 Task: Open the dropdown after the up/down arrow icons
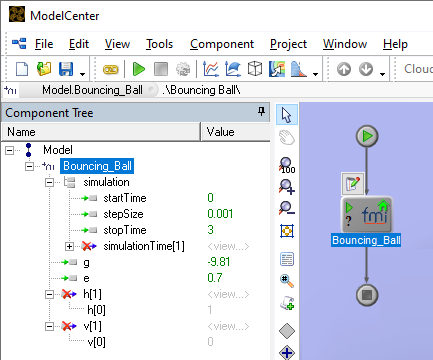coord(382,74)
